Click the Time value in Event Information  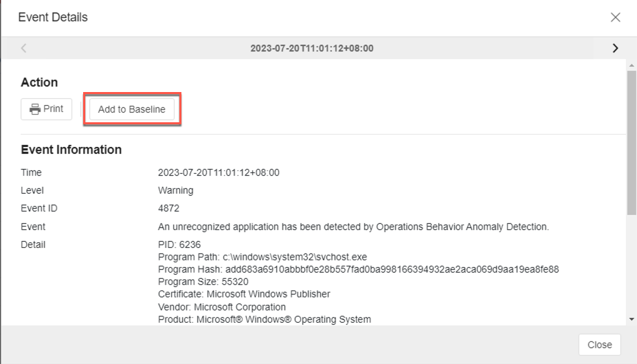coord(219,172)
